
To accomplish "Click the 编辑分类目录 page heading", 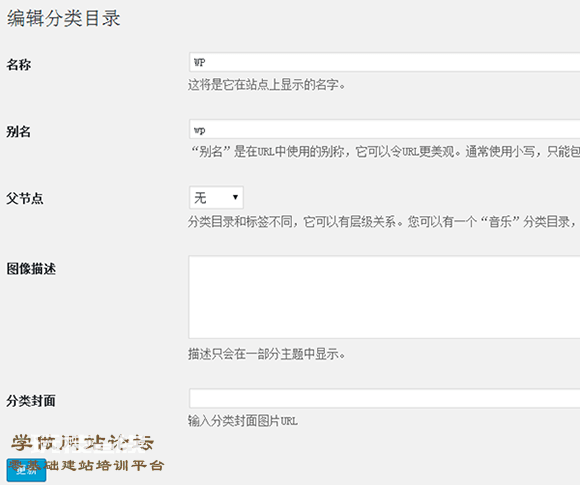I will coord(64,18).
